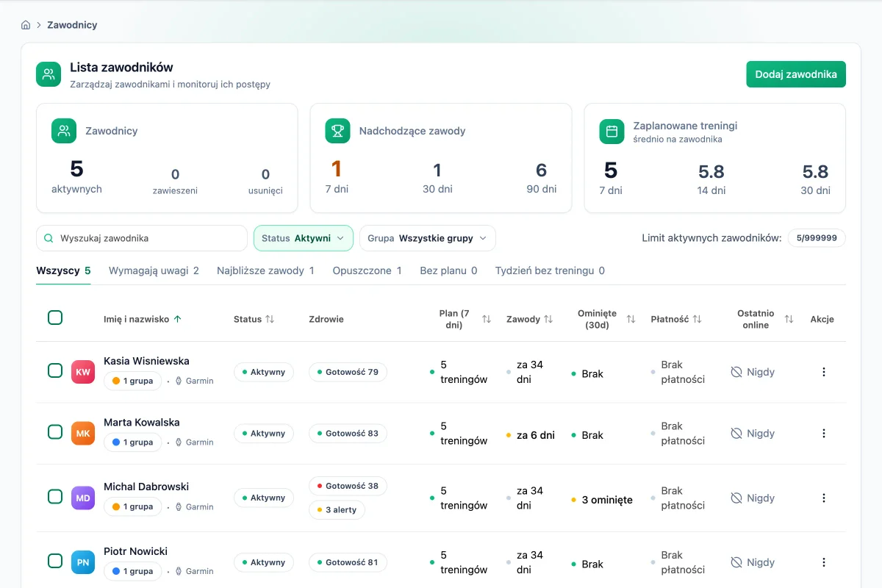
Task: Click the calendar icon for Zaplanowane treningi
Action: click(x=612, y=131)
